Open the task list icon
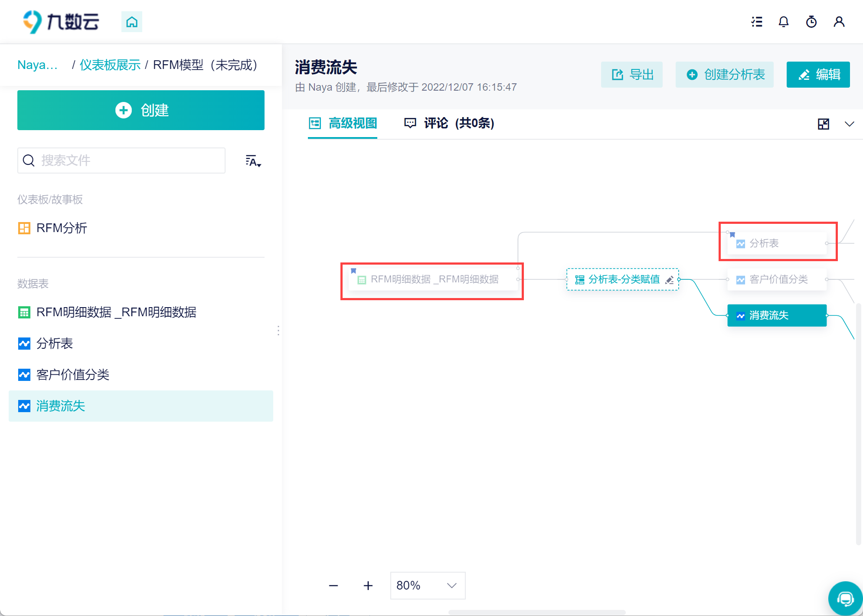The height and width of the screenshot is (616, 863). [757, 22]
